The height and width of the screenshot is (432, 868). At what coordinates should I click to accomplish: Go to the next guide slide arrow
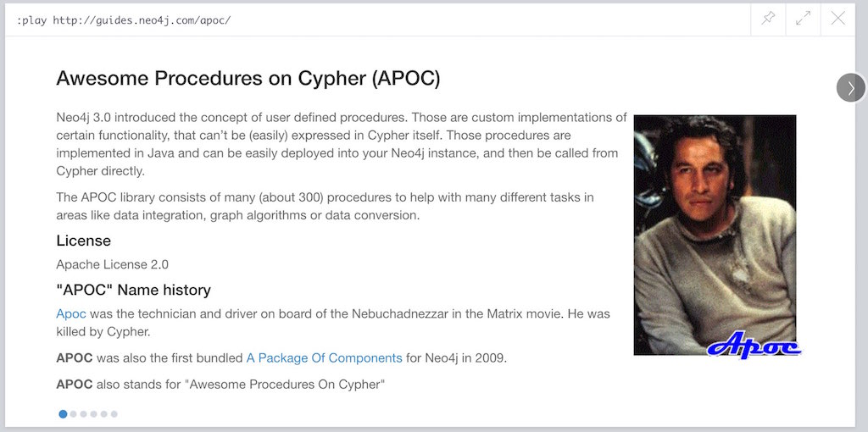click(851, 87)
